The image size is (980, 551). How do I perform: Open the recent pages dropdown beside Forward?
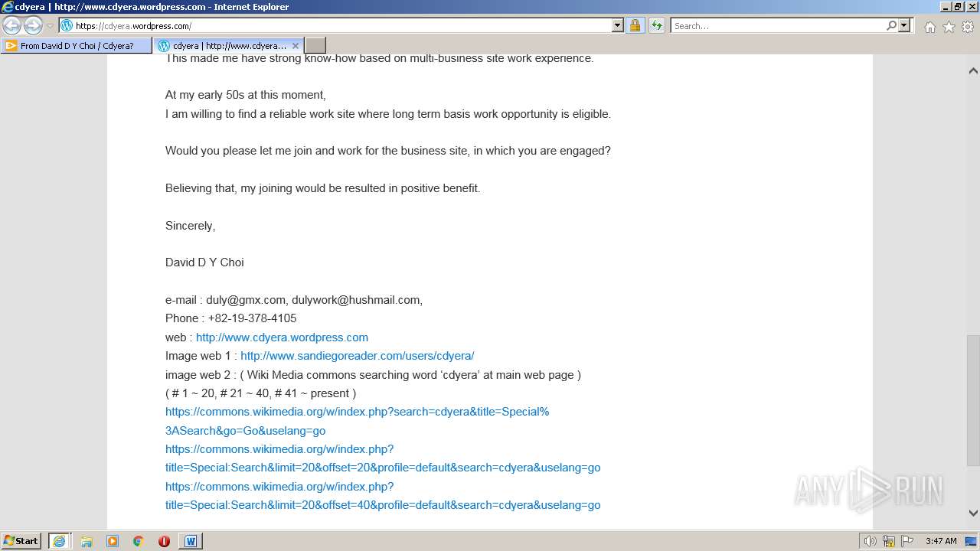50,26
